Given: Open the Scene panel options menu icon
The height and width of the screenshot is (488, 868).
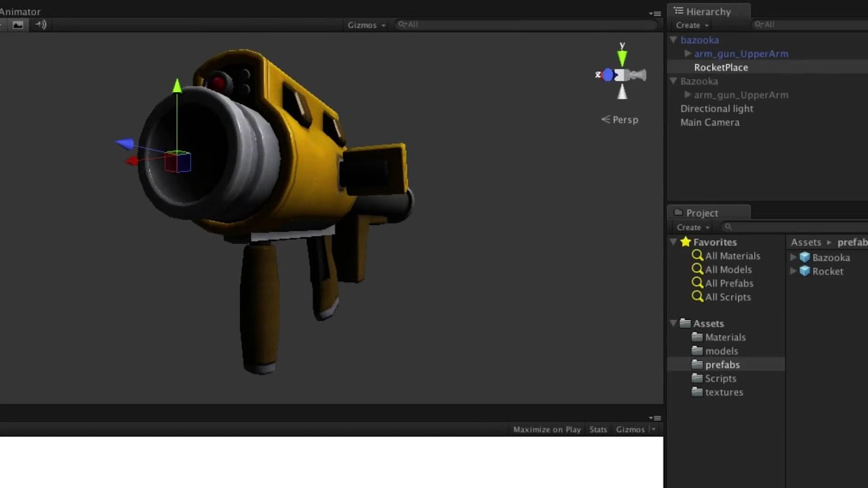Looking at the screenshot, I should 654,13.
